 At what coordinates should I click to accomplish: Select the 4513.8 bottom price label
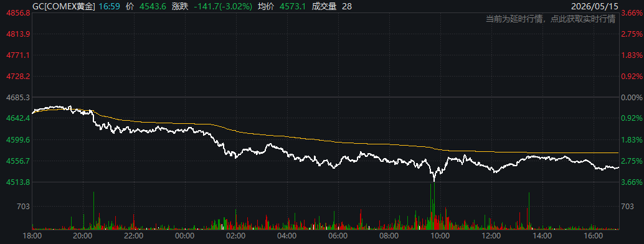point(17,182)
